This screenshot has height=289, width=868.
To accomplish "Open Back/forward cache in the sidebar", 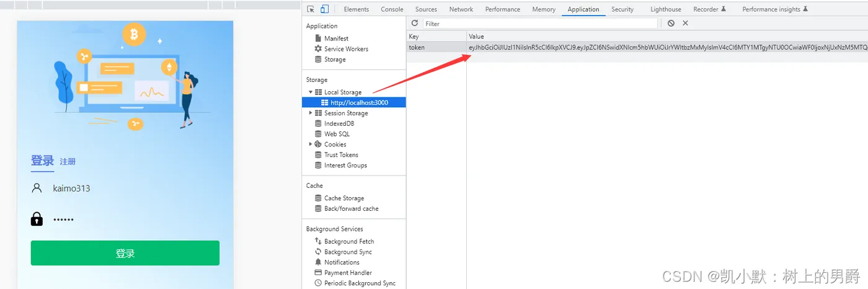I will click(351, 209).
